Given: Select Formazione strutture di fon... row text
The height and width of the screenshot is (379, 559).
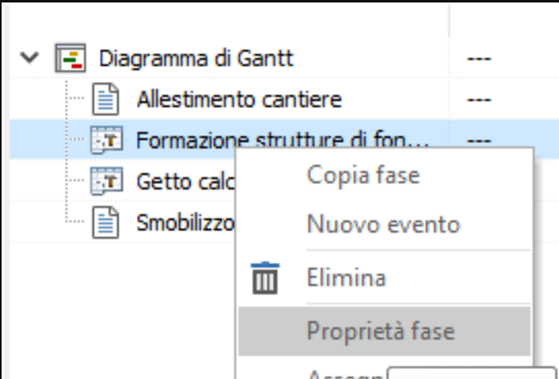Looking at the screenshot, I should (282, 140).
